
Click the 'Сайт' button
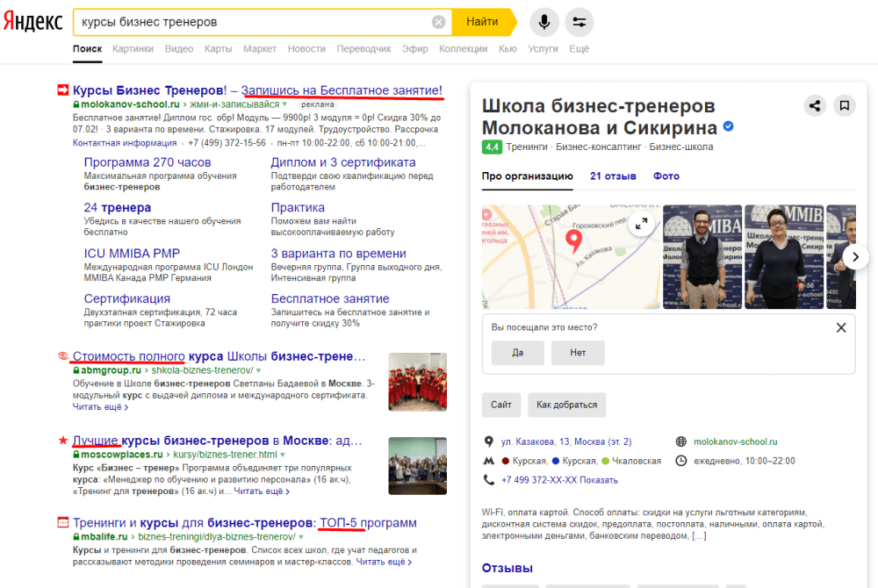point(501,405)
